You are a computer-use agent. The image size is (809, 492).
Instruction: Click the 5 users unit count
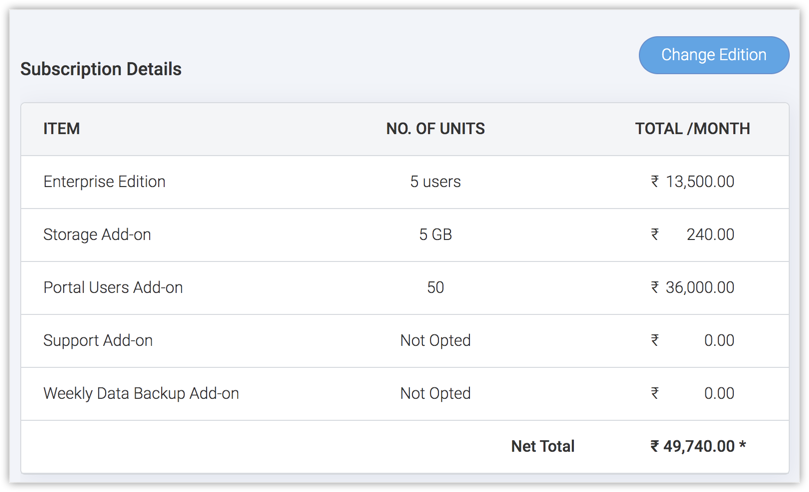point(435,182)
